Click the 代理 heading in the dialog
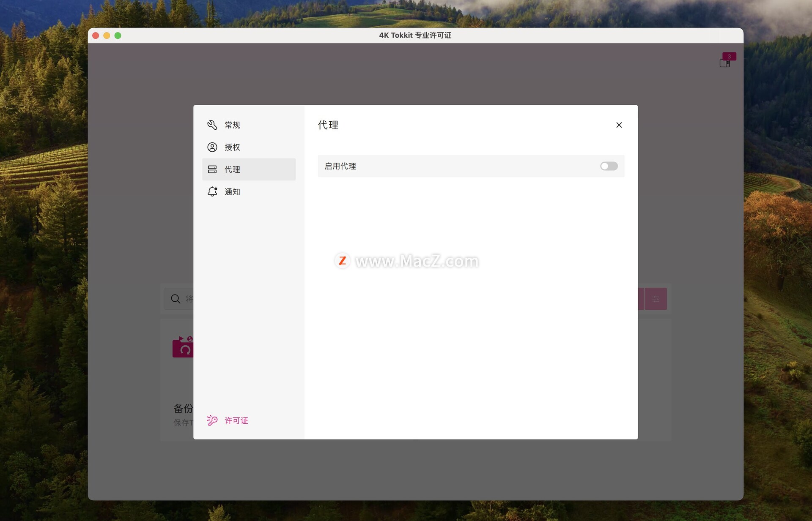The height and width of the screenshot is (521, 812). (328, 125)
